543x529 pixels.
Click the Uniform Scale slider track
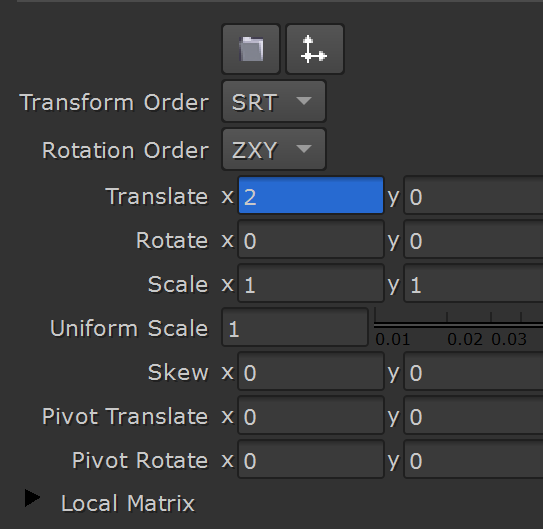coord(459,324)
